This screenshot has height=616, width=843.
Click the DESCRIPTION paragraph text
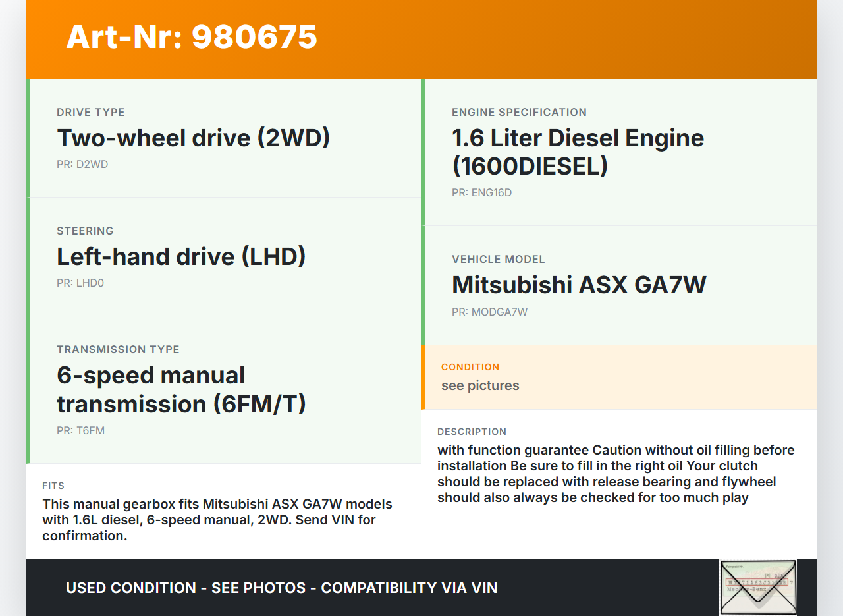pos(616,474)
